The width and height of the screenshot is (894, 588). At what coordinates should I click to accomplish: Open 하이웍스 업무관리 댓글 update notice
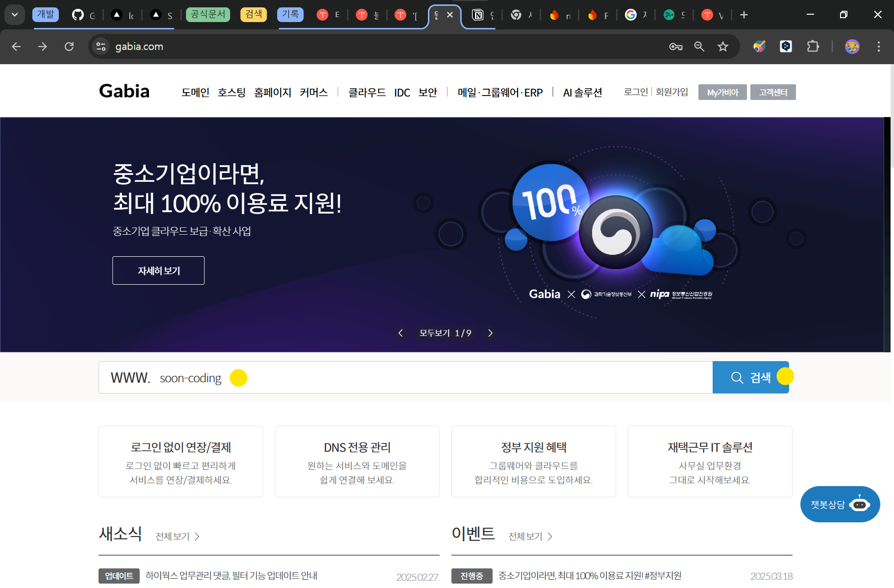coord(231,576)
